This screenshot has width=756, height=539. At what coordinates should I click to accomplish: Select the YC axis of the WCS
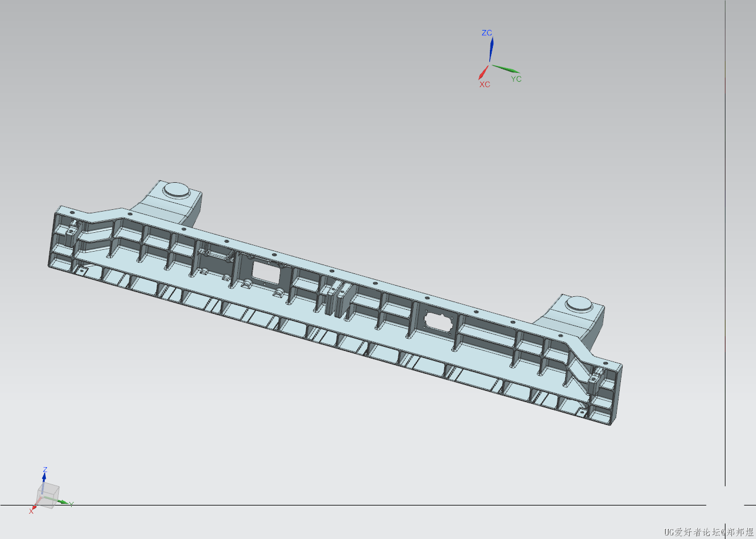click(506, 69)
